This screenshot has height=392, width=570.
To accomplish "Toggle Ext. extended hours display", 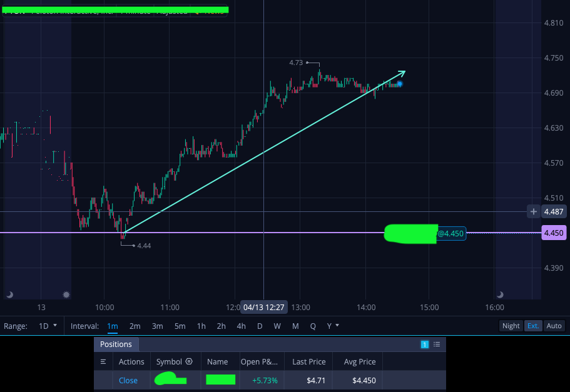I will pyautogui.click(x=533, y=326).
